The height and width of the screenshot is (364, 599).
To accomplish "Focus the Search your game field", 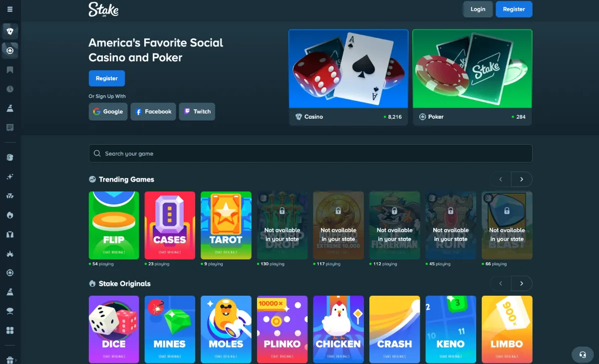I will (x=310, y=154).
